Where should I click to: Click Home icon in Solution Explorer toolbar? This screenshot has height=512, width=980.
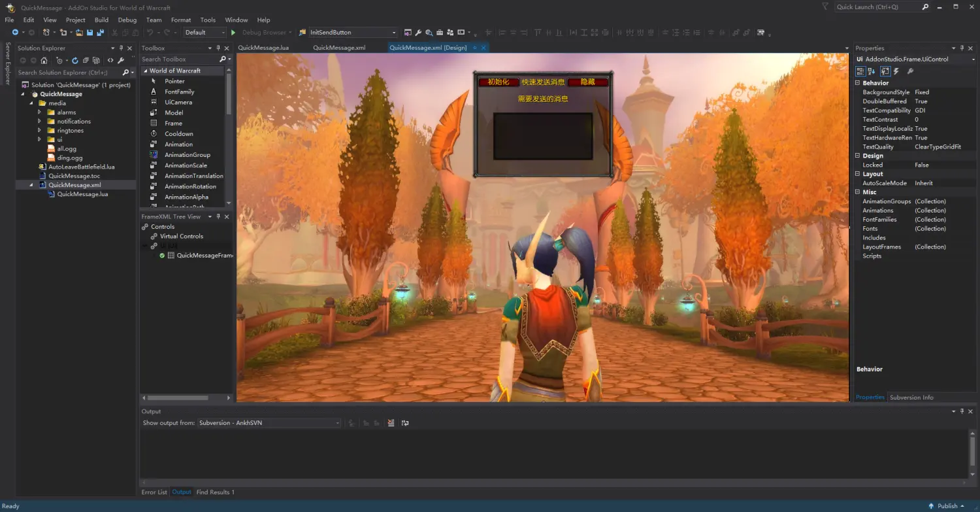(x=44, y=60)
